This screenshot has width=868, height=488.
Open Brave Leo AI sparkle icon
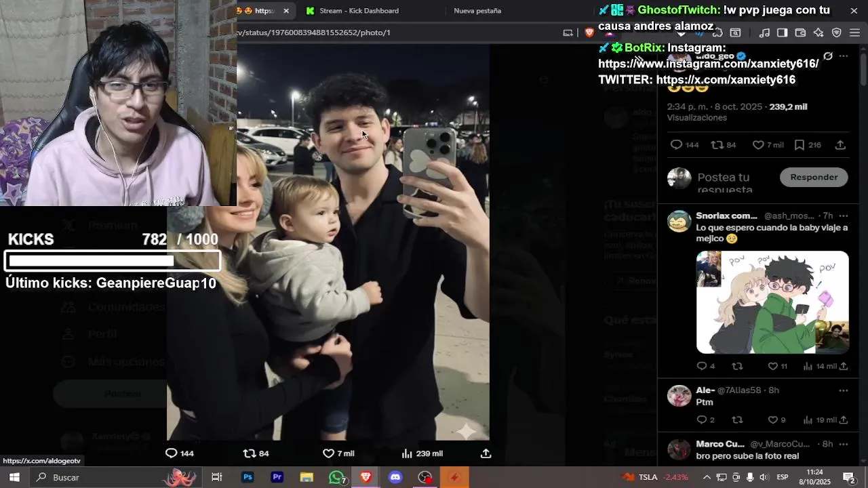tap(818, 33)
